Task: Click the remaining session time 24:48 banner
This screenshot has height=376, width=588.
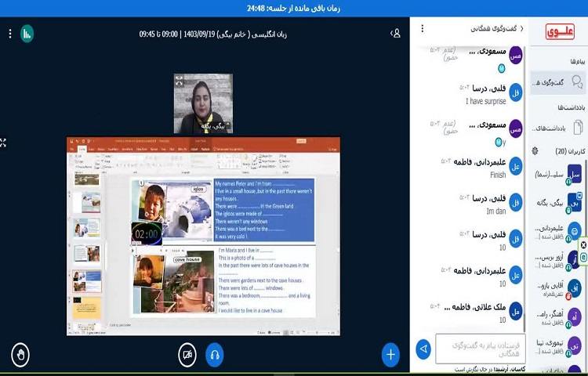Action: (x=294, y=9)
